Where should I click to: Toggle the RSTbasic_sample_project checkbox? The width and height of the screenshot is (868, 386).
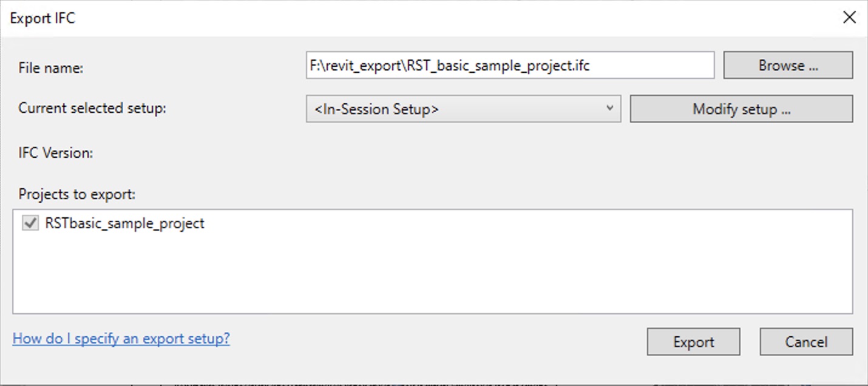coord(30,223)
